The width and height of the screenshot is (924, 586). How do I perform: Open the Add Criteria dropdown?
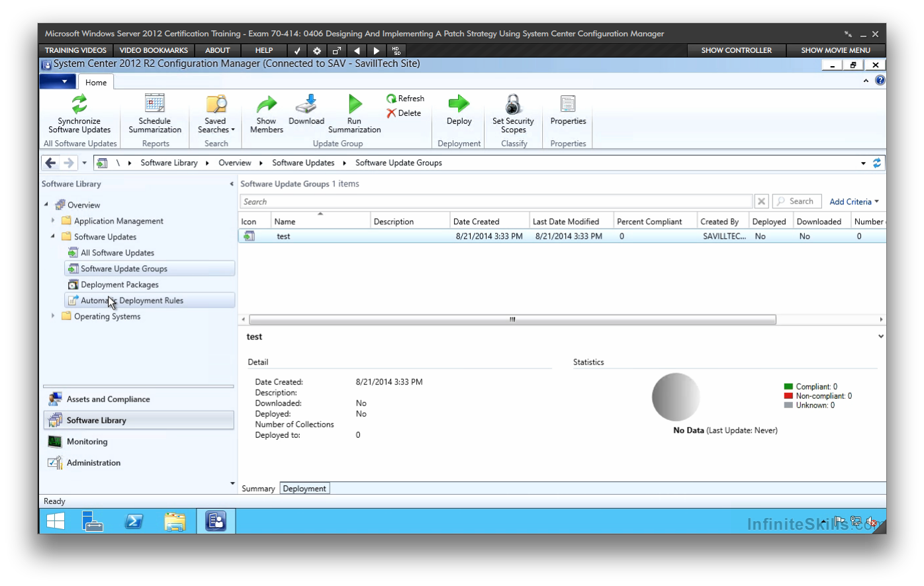click(x=854, y=202)
